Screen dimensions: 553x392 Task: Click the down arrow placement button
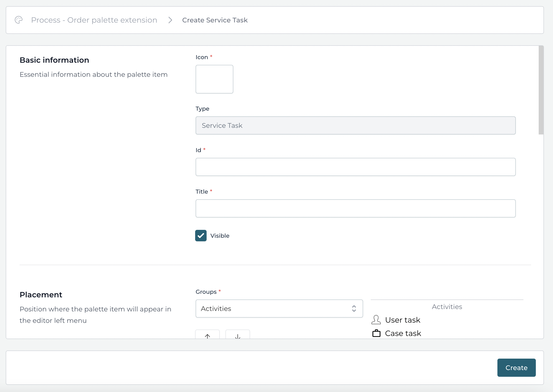(237, 335)
